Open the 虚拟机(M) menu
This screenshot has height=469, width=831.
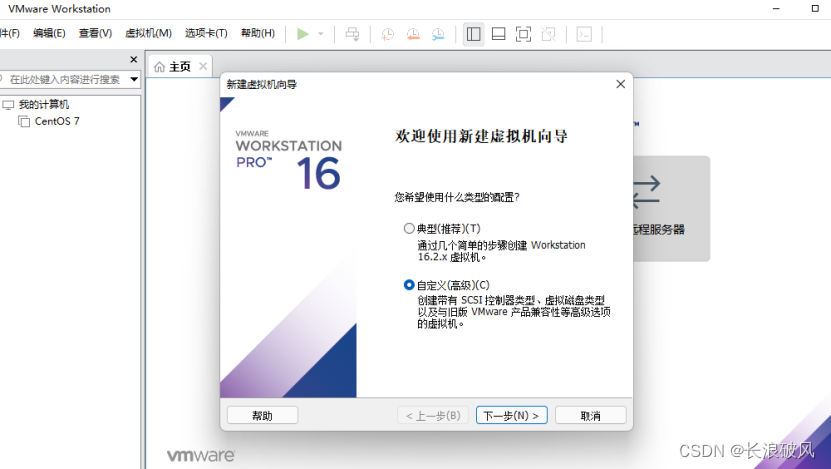tap(148, 33)
